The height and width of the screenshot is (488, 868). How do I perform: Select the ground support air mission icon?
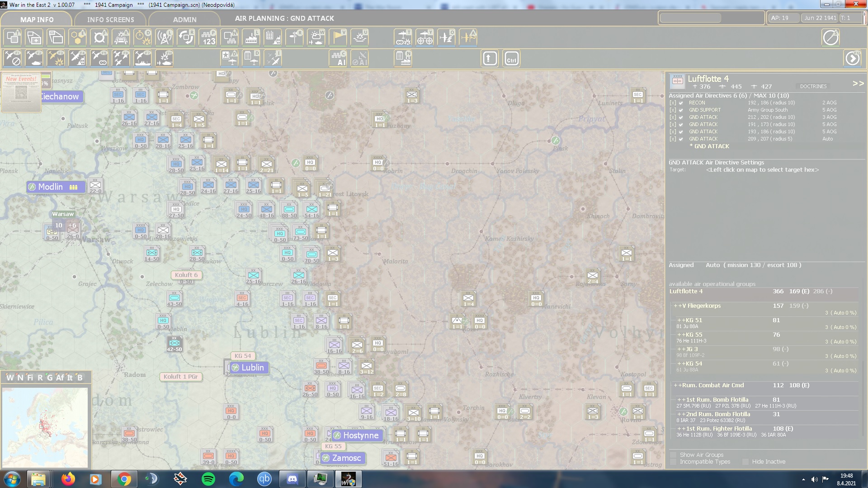[34, 59]
